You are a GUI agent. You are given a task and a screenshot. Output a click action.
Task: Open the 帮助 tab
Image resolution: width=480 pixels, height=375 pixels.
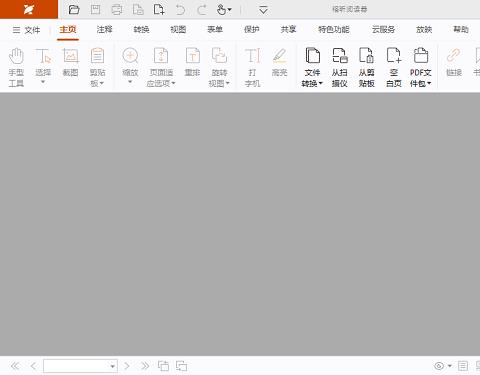(461, 30)
